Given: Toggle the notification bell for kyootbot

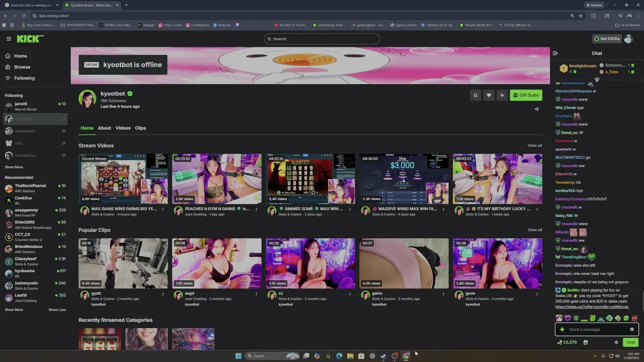Looking at the screenshot, I should pos(475,95).
